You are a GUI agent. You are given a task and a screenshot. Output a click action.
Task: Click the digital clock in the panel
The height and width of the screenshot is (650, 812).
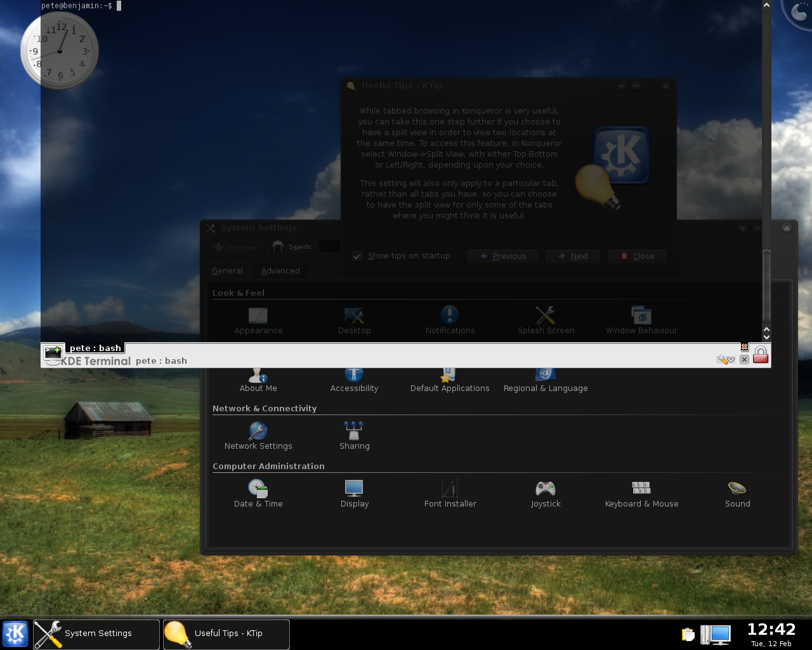pyautogui.click(x=771, y=633)
